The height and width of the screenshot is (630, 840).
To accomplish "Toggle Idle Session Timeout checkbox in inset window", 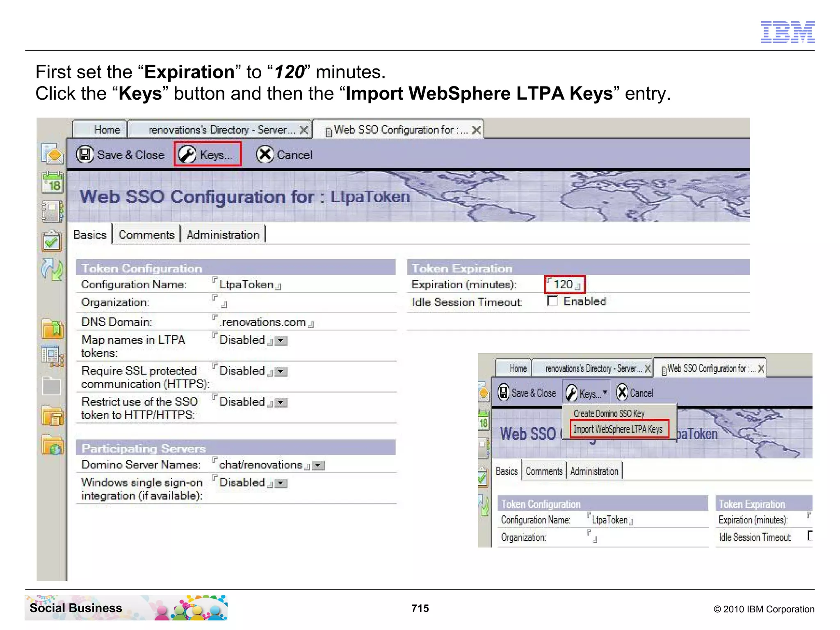I will (810, 536).
